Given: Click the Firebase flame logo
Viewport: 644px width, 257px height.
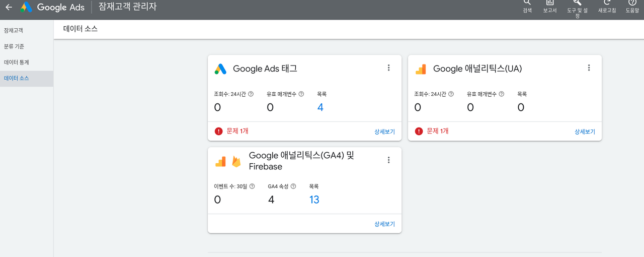Looking at the screenshot, I should (236, 161).
